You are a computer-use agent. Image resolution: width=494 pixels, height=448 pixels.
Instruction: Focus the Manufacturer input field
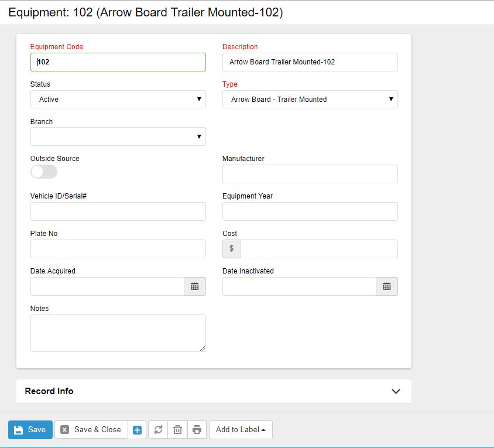point(310,174)
